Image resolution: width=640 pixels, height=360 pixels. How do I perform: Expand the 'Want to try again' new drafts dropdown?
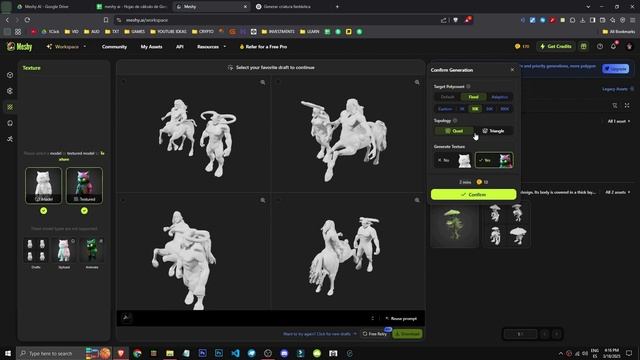tap(320, 334)
